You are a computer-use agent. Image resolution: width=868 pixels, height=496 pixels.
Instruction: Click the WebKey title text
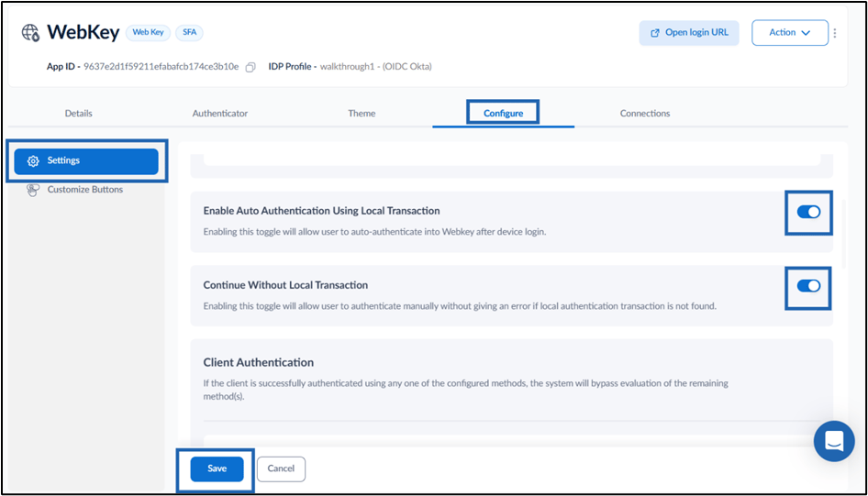pos(83,33)
